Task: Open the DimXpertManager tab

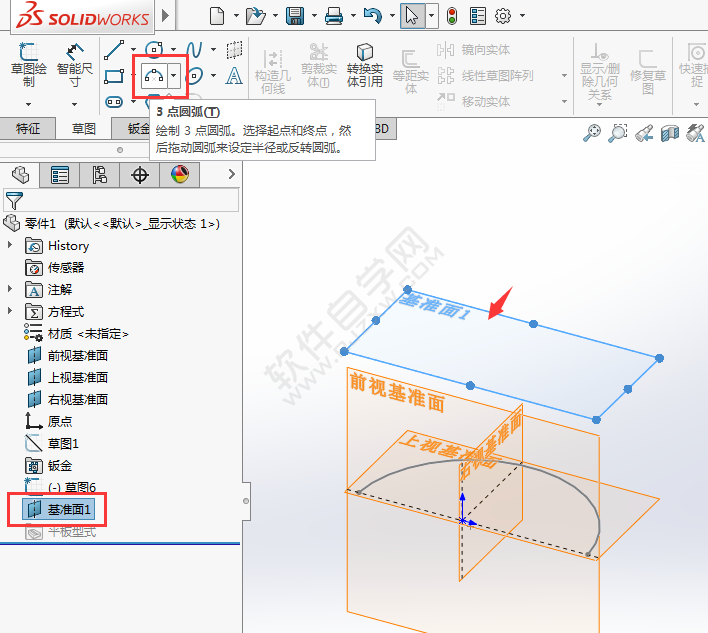Action: [140, 175]
